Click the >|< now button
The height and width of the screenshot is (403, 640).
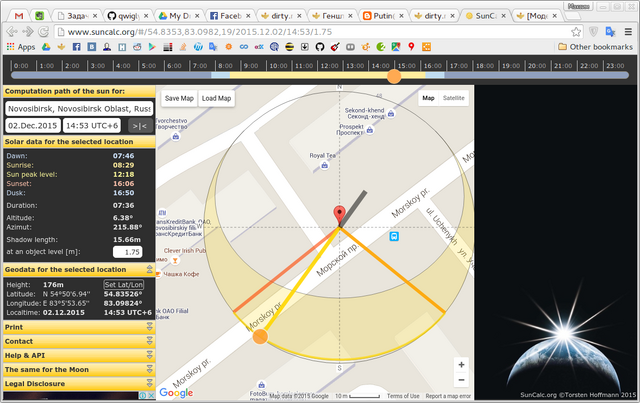tap(140, 126)
